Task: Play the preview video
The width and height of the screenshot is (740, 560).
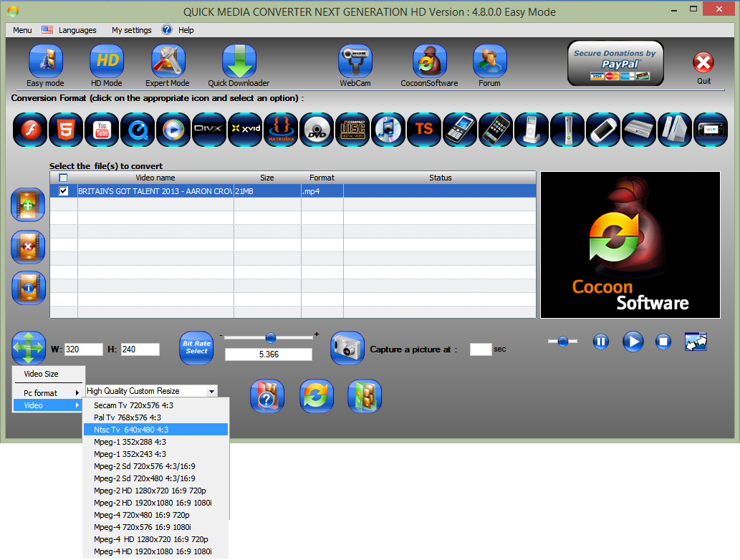Action: pyautogui.click(x=633, y=342)
